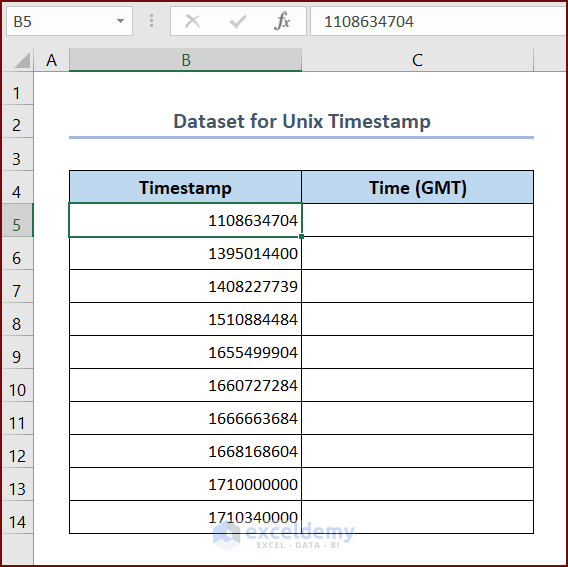
Task: Click the formula bar showing 1108634704
Action: coord(438,21)
